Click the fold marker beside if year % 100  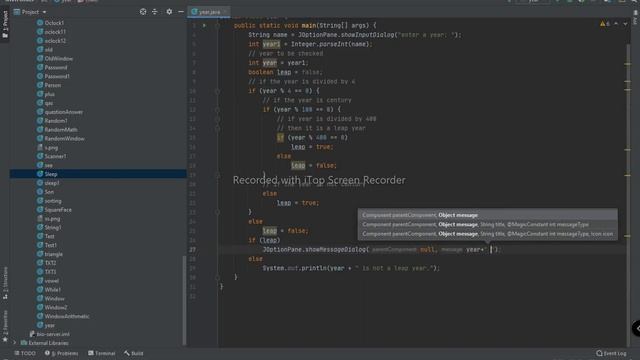pyautogui.click(x=218, y=110)
